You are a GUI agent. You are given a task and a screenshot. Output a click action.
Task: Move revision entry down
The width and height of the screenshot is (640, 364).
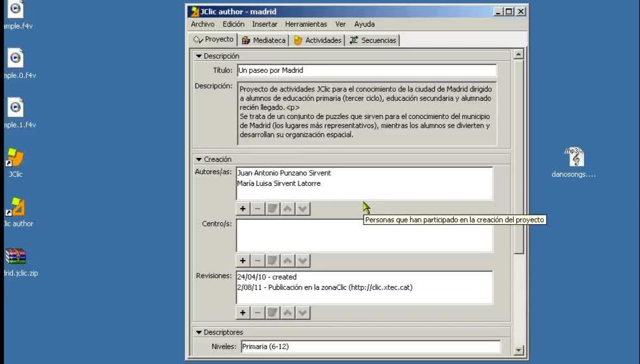point(302,313)
